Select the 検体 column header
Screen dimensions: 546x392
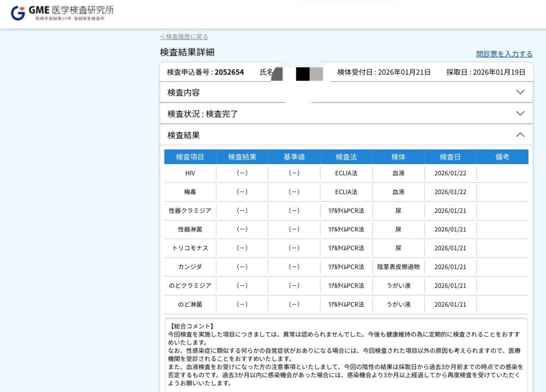tap(398, 157)
